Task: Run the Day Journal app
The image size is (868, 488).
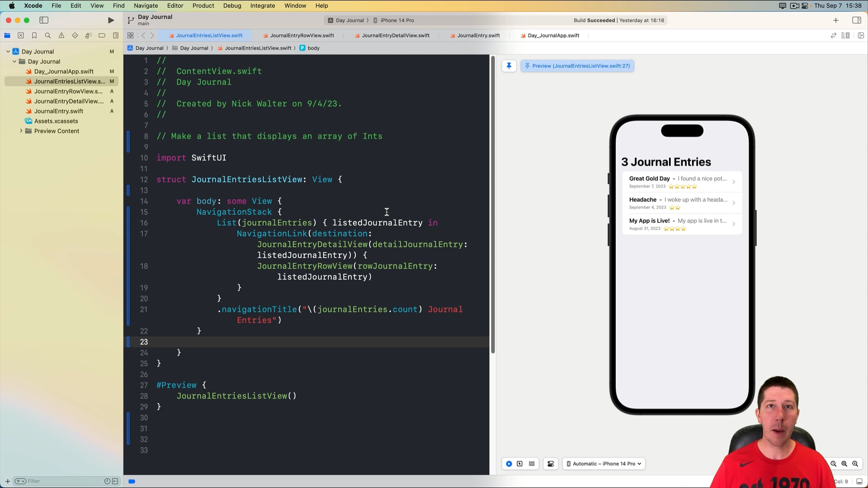Action: coord(111,20)
